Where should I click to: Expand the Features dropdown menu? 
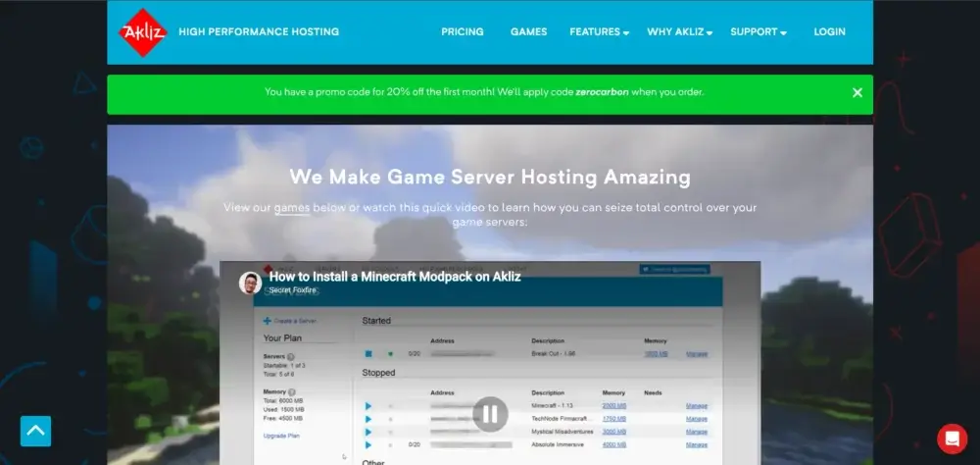point(600,32)
